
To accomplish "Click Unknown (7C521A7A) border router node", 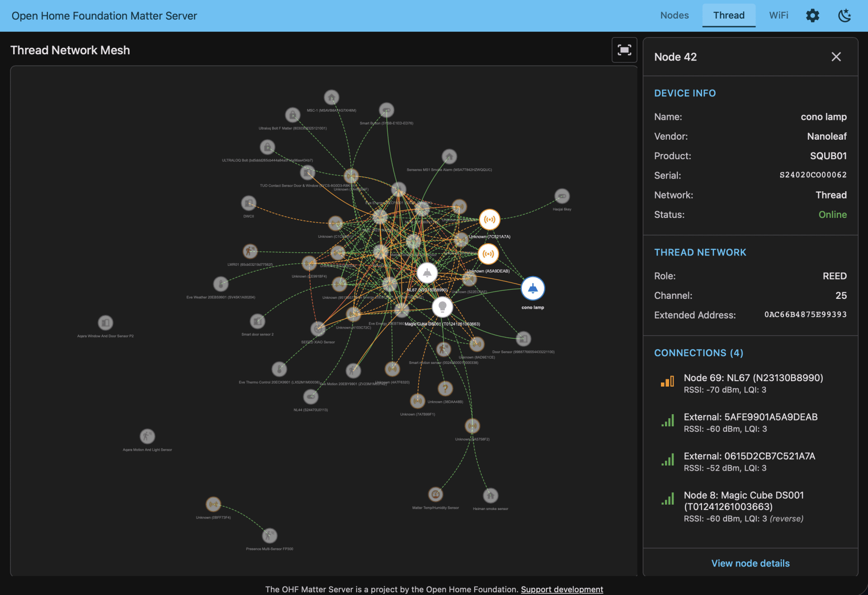I will pyautogui.click(x=489, y=220).
